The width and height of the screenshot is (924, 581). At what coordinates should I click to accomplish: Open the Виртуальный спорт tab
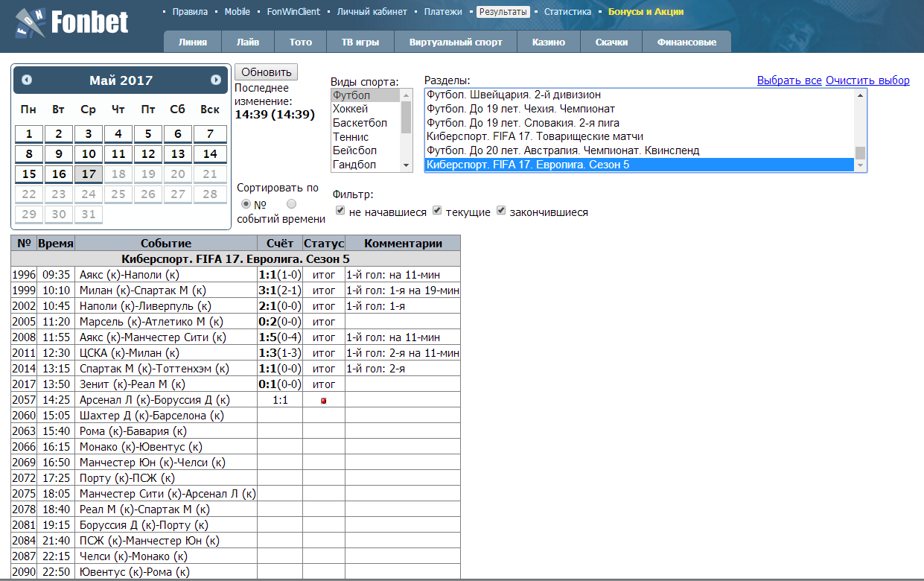click(x=456, y=42)
